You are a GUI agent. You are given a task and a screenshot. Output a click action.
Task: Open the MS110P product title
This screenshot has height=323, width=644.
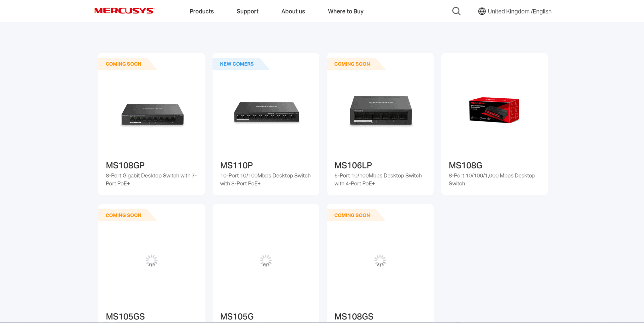pyautogui.click(x=236, y=165)
